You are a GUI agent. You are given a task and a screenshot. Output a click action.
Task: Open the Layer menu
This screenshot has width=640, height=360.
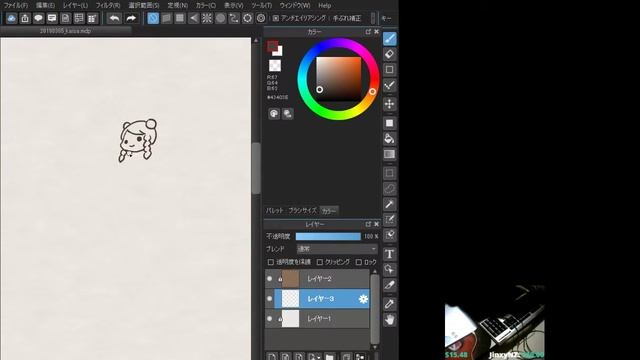(75, 6)
